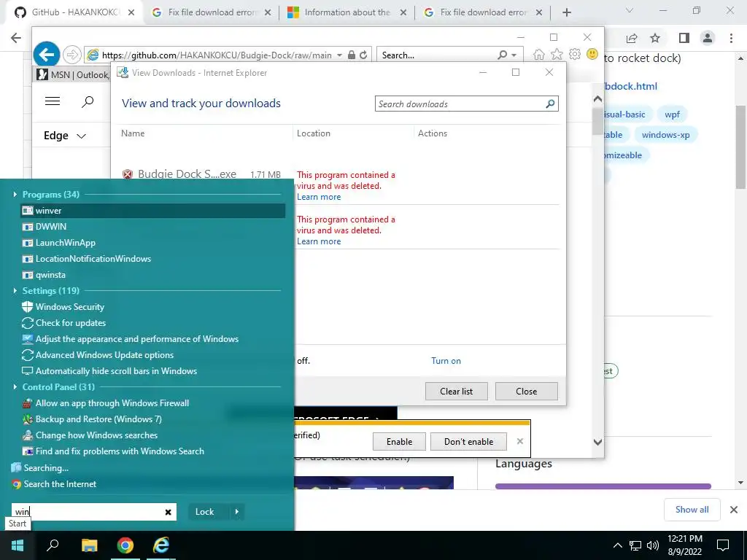Image resolution: width=747 pixels, height=560 pixels.
Task: Open IE search provider dropdown arrow
Action: (x=514, y=55)
